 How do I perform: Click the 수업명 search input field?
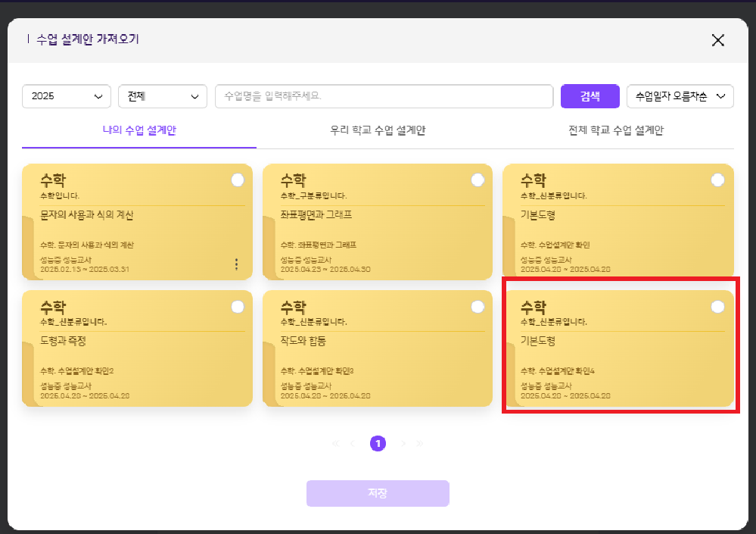(x=384, y=96)
